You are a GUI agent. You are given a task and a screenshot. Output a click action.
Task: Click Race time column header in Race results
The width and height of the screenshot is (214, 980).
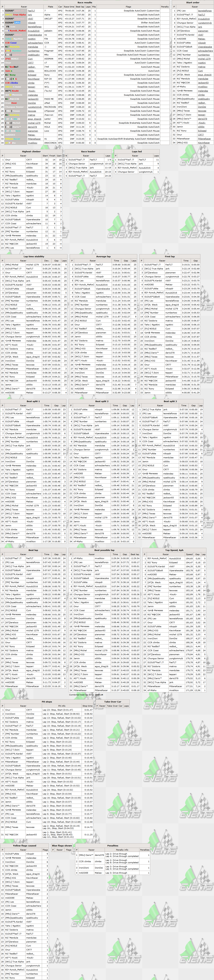point(69,7)
